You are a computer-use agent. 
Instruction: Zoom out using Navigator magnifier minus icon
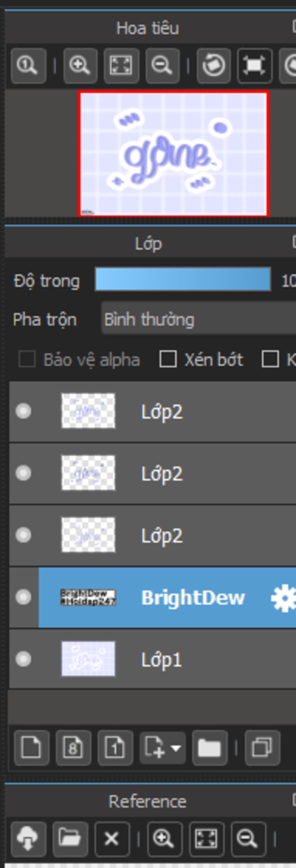pyautogui.click(x=162, y=66)
